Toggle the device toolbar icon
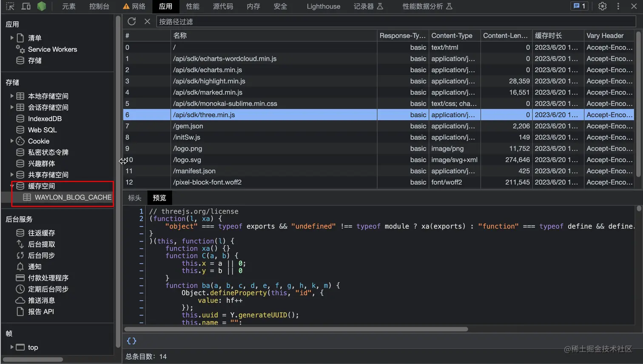Image resolution: width=643 pixels, height=364 pixels. point(26,6)
